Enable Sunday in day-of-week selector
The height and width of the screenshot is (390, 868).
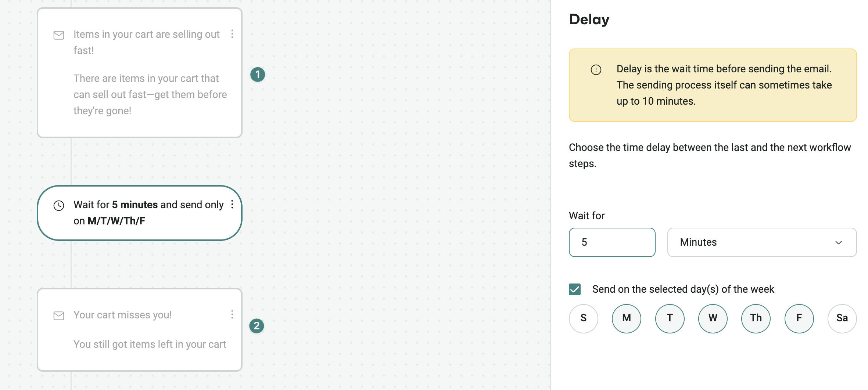click(584, 318)
